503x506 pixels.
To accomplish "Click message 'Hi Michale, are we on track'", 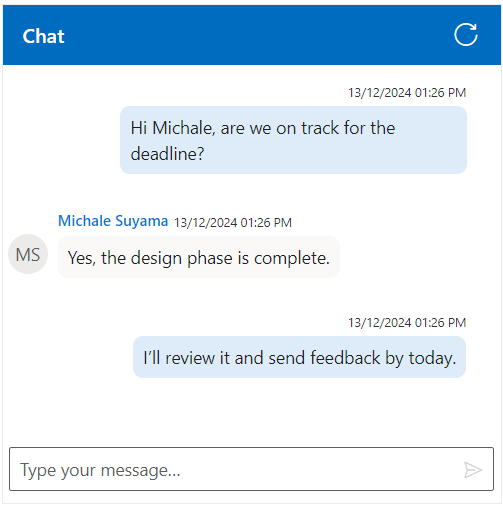I will [293, 140].
